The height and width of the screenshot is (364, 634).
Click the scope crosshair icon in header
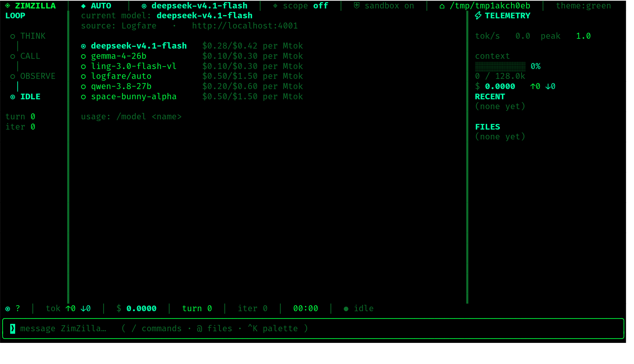click(x=275, y=6)
